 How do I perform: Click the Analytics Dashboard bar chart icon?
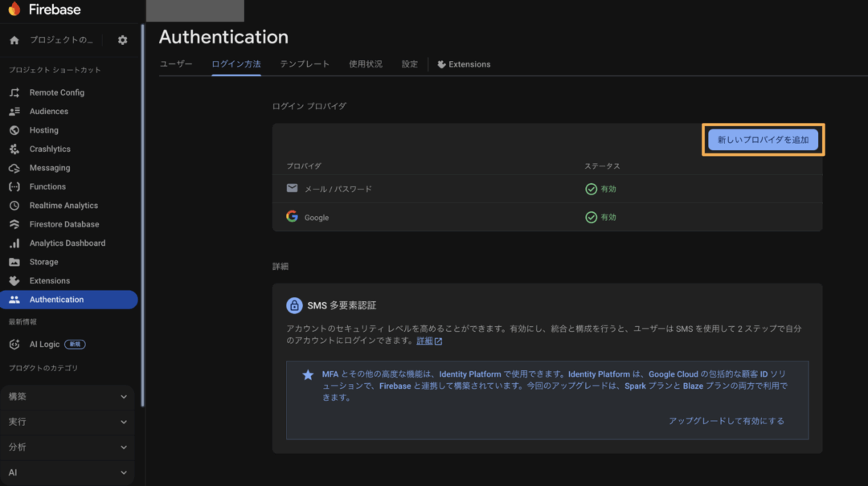[14, 243]
